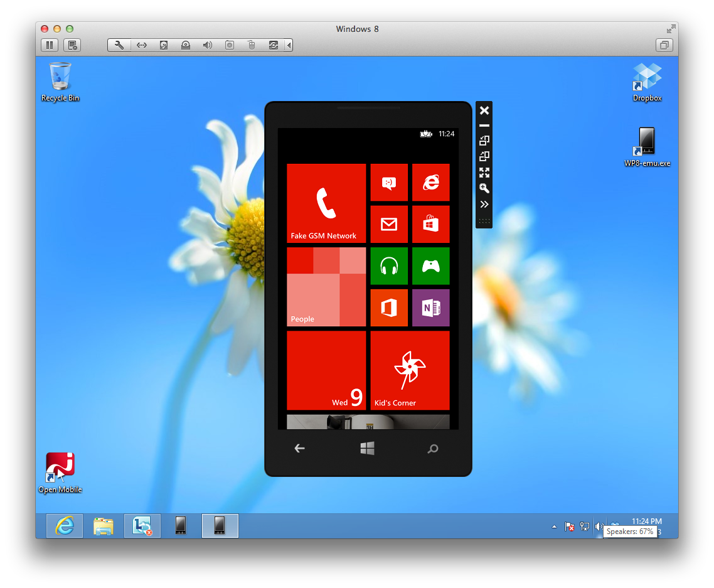Pause the virtual machine

tap(50, 45)
